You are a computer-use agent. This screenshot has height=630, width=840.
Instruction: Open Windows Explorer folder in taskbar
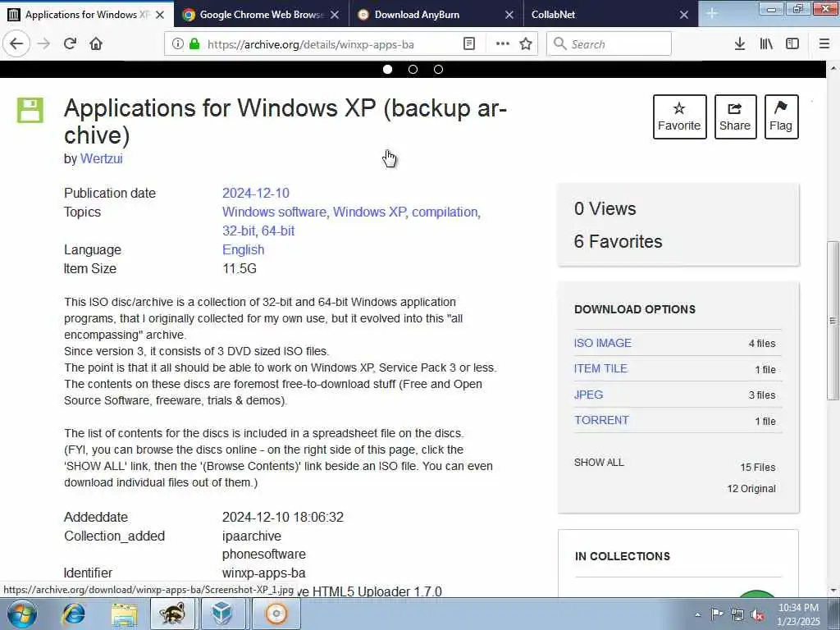[125, 614]
